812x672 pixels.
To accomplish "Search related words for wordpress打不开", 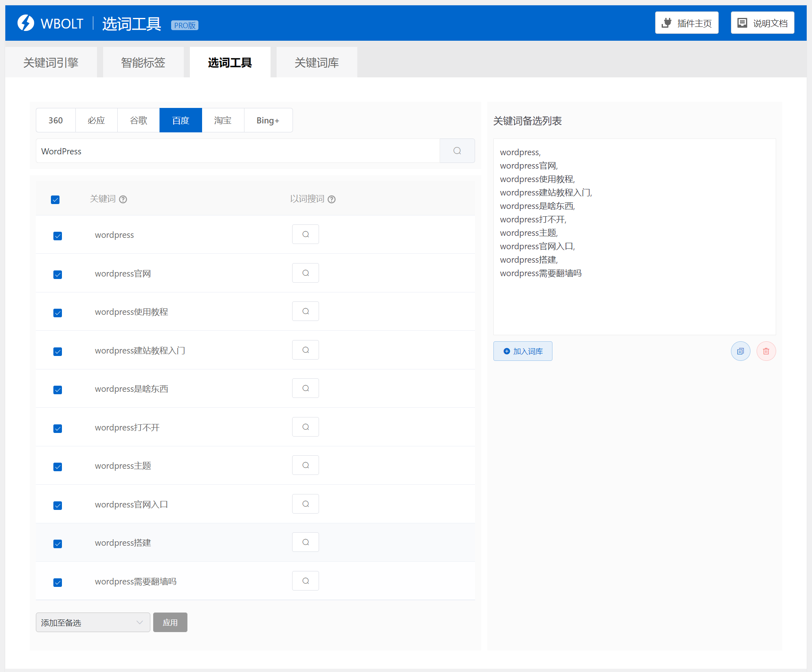I will pos(306,427).
